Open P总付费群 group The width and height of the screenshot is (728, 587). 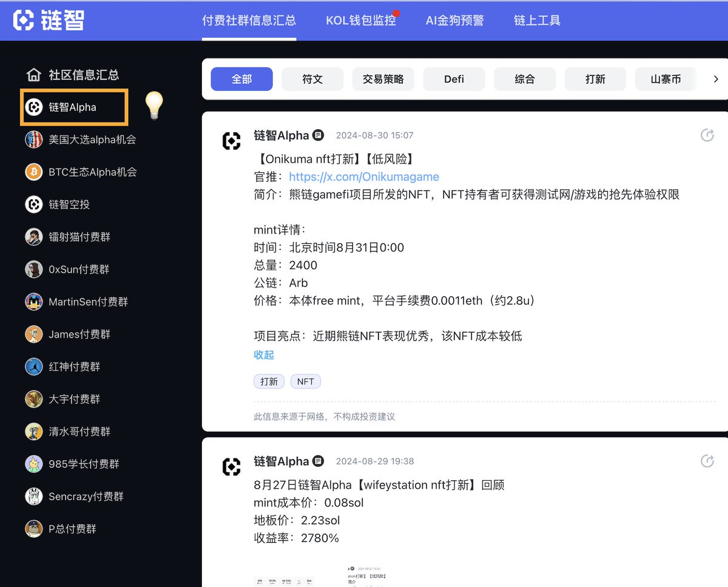coord(73,529)
